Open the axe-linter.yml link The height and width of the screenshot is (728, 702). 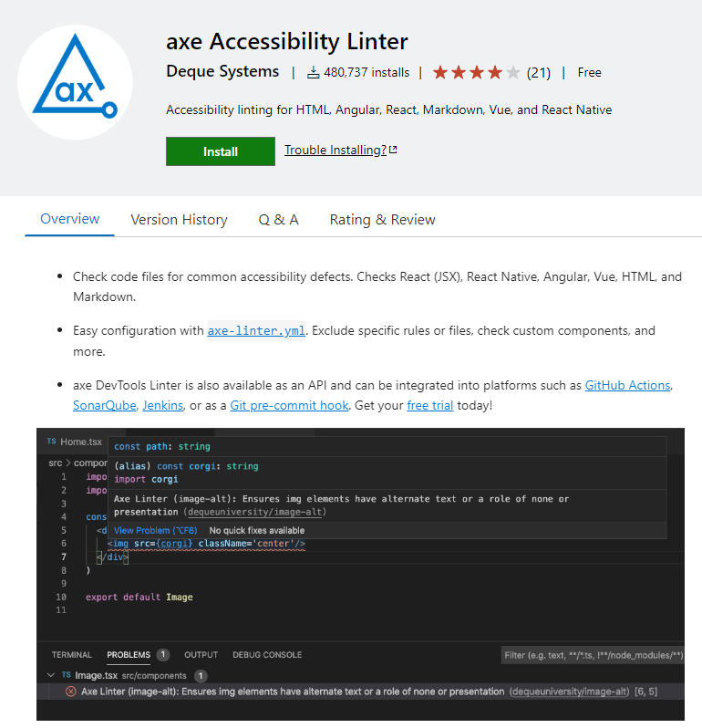point(256,330)
